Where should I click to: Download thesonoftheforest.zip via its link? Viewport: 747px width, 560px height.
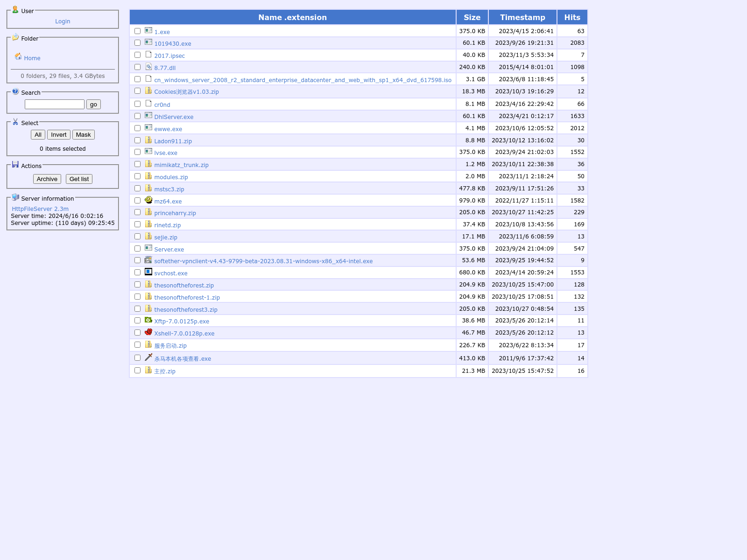point(184,286)
